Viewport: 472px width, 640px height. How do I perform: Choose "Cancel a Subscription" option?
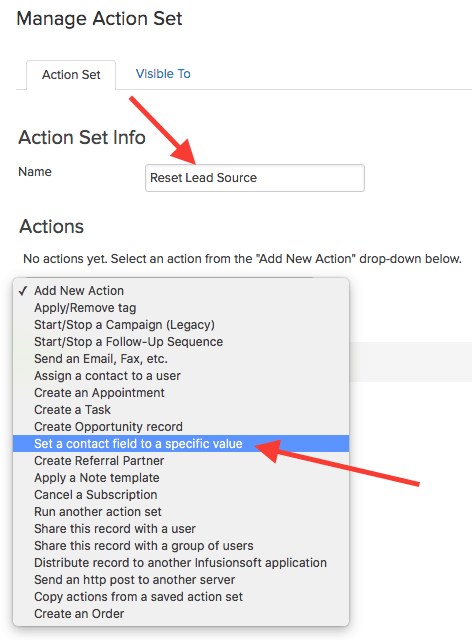(x=181, y=495)
